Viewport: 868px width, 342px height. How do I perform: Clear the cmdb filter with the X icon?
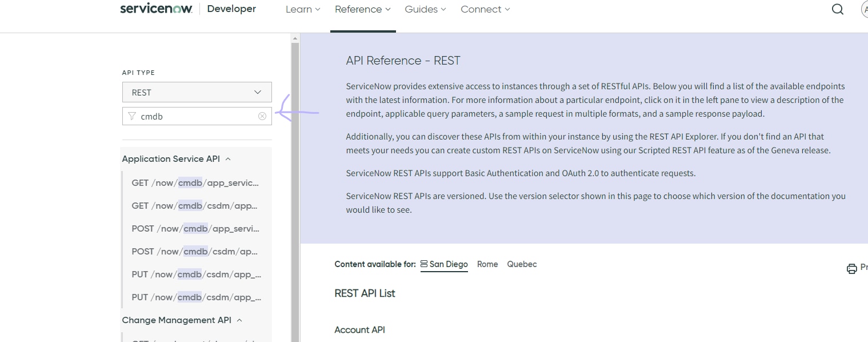262,116
